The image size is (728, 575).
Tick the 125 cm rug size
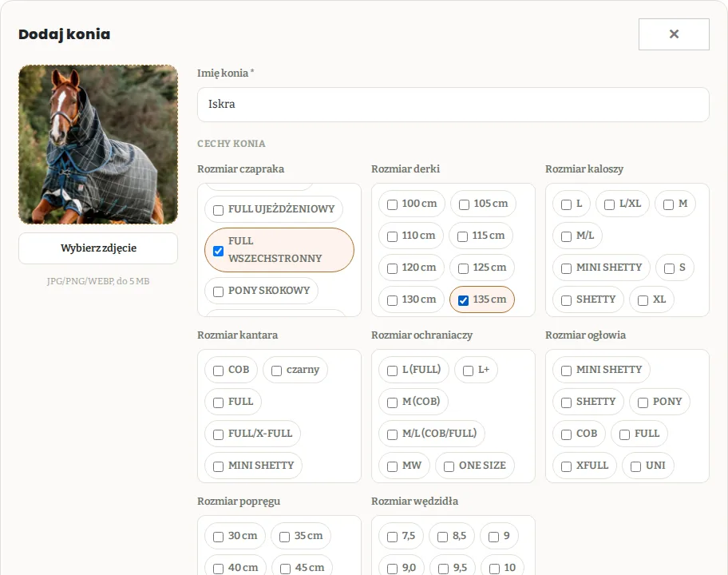[x=463, y=268]
